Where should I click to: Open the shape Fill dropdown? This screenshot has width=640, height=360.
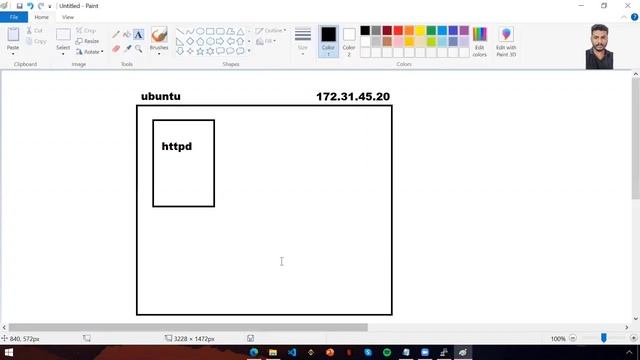pyautogui.click(x=266, y=41)
